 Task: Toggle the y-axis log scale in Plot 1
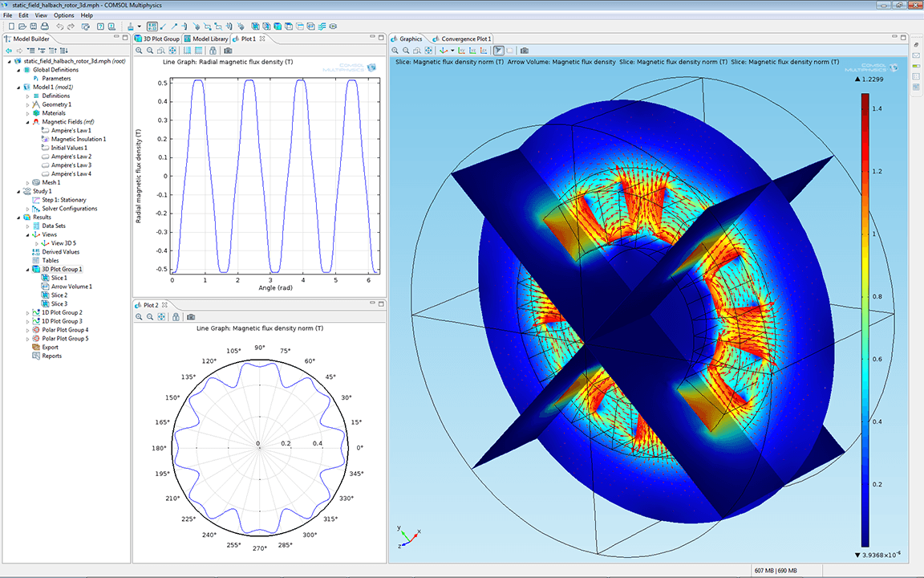coord(198,51)
